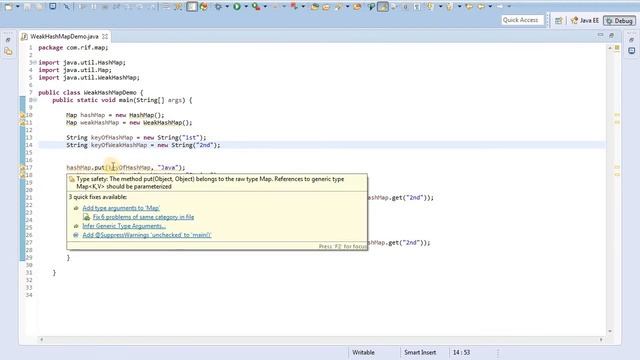The height and width of the screenshot is (360, 640).
Task: Switch to the Debug perspective
Action: tap(619, 20)
